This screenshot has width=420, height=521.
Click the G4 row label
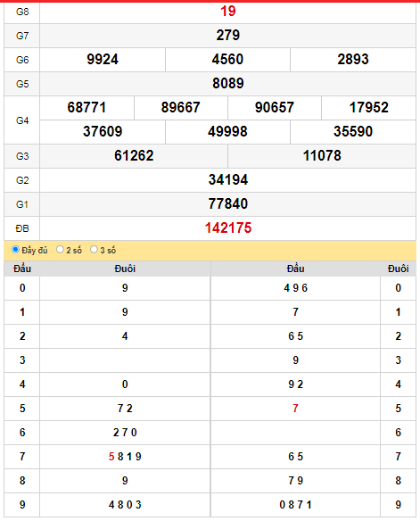(22, 120)
